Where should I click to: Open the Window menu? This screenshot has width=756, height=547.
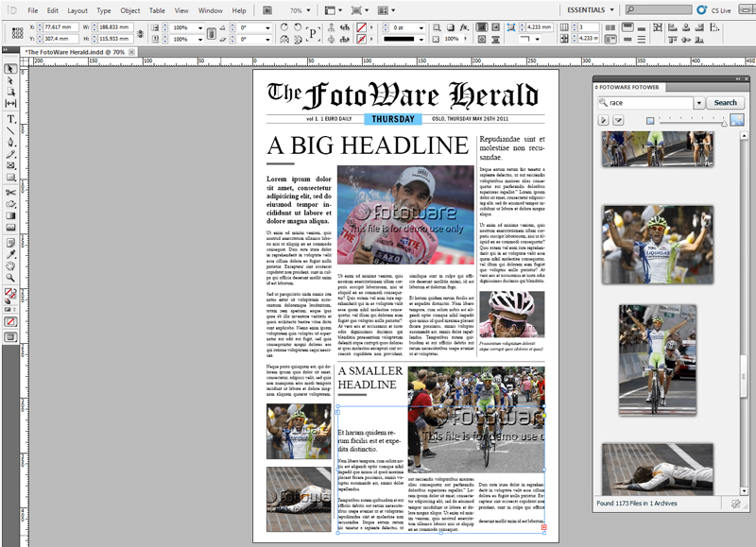pos(211,10)
